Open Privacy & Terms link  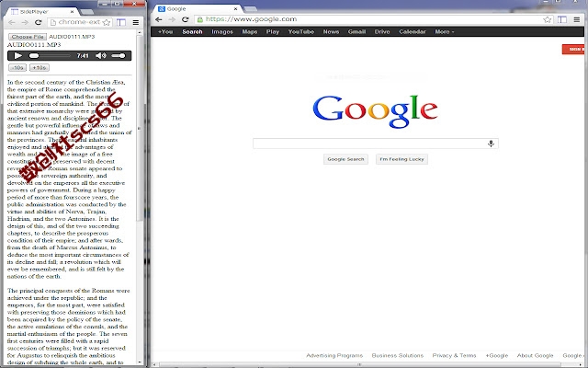point(454,355)
